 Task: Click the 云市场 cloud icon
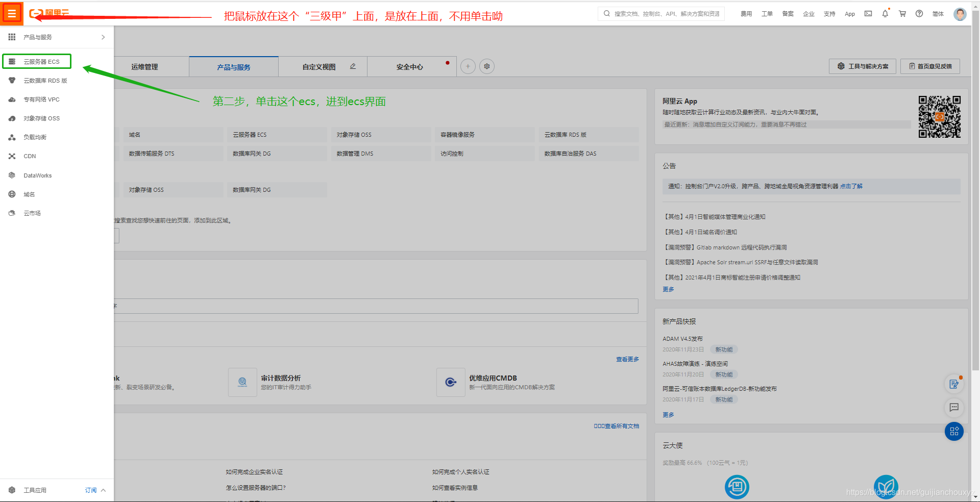click(x=12, y=213)
